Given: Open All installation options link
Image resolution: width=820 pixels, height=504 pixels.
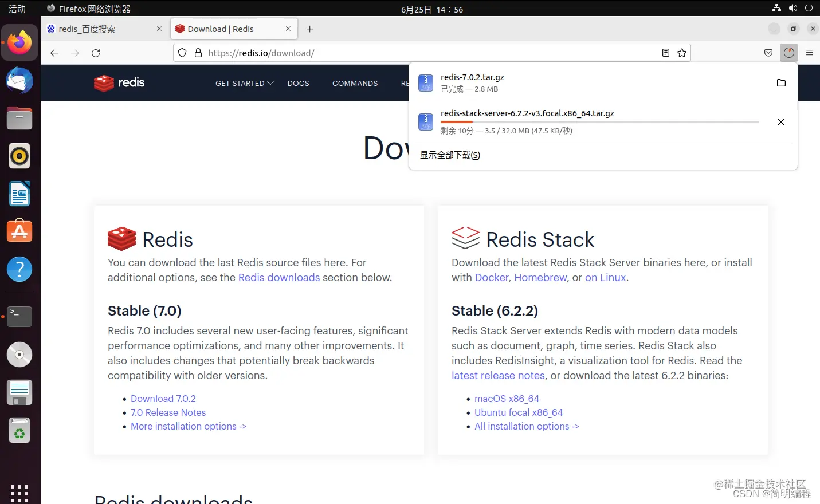Looking at the screenshot, I should pyautogui.click(x=527, y=426).
